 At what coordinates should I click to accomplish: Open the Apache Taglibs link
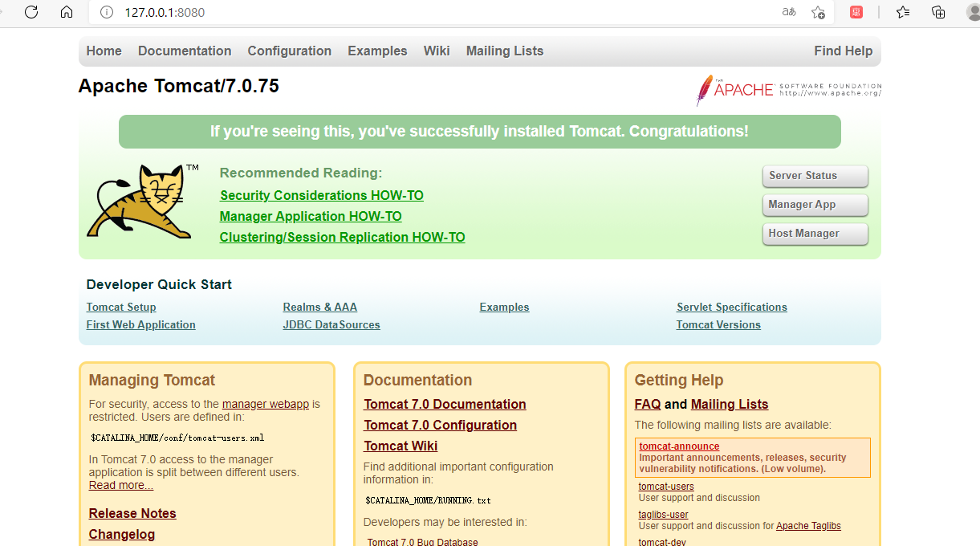click(x=808, y=526)
